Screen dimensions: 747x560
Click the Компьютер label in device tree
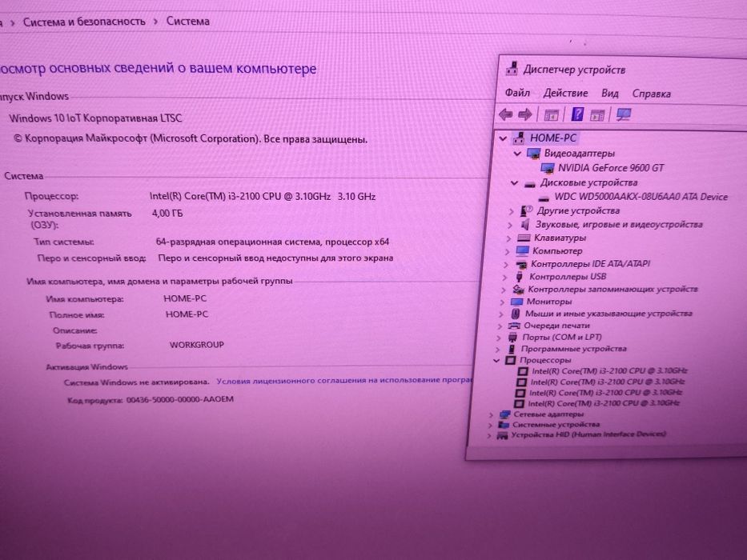[x=557, y=251]
